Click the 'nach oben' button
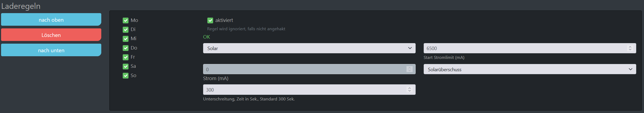This screenshot has height=113, width=644. (x=51, y=20)
